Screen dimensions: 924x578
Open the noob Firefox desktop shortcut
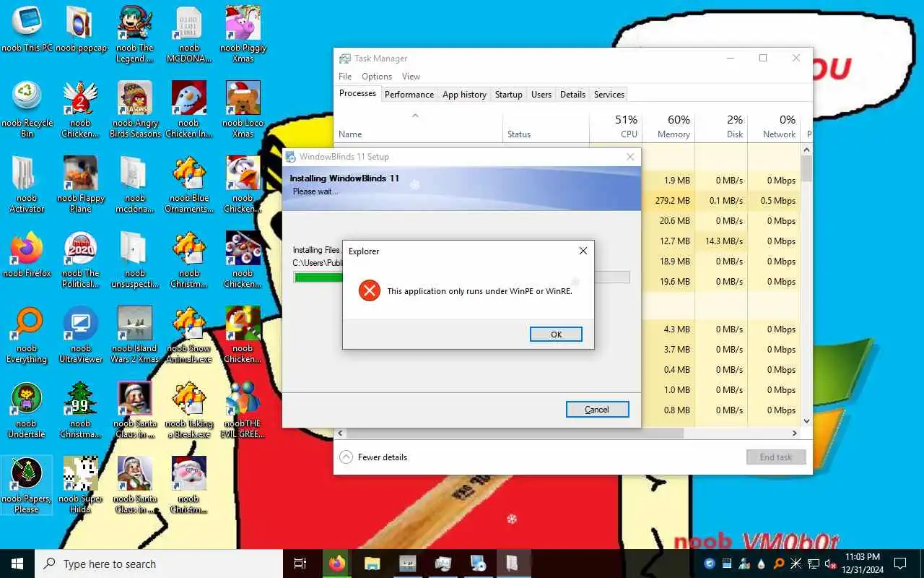point(27,254)
